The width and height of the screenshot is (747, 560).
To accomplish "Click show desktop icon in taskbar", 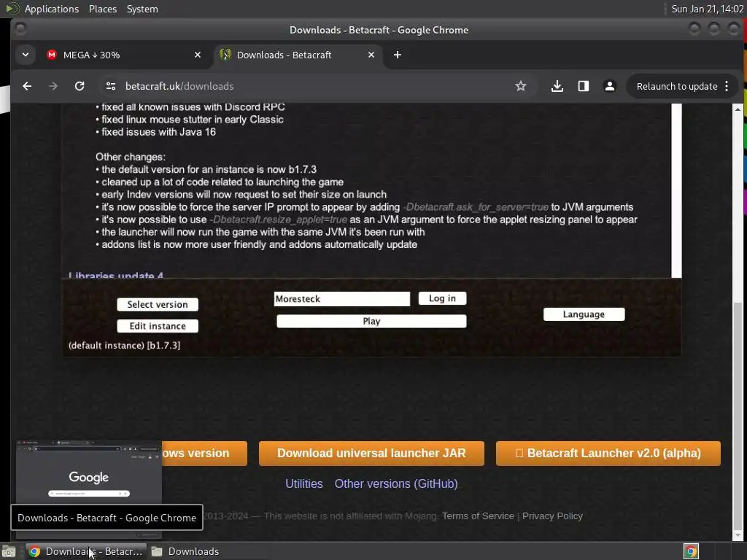I will [9, 551].
